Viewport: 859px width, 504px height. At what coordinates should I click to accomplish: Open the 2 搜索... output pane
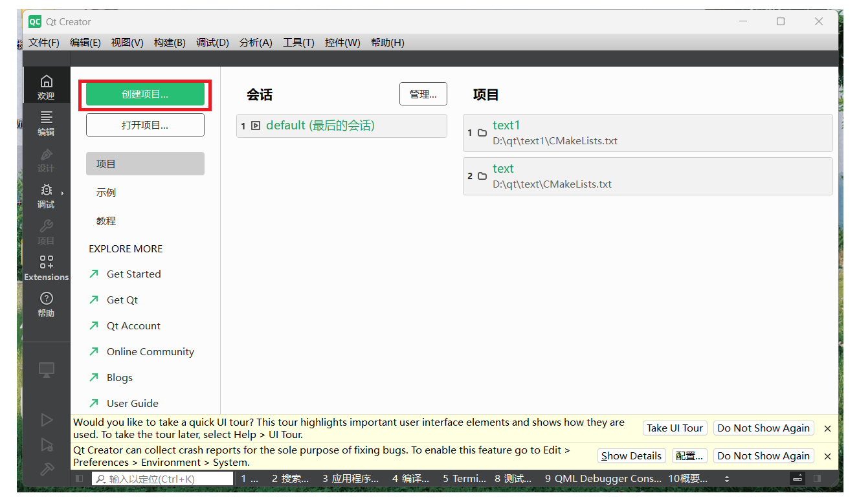pyautogui.click(x=290, y=479)
